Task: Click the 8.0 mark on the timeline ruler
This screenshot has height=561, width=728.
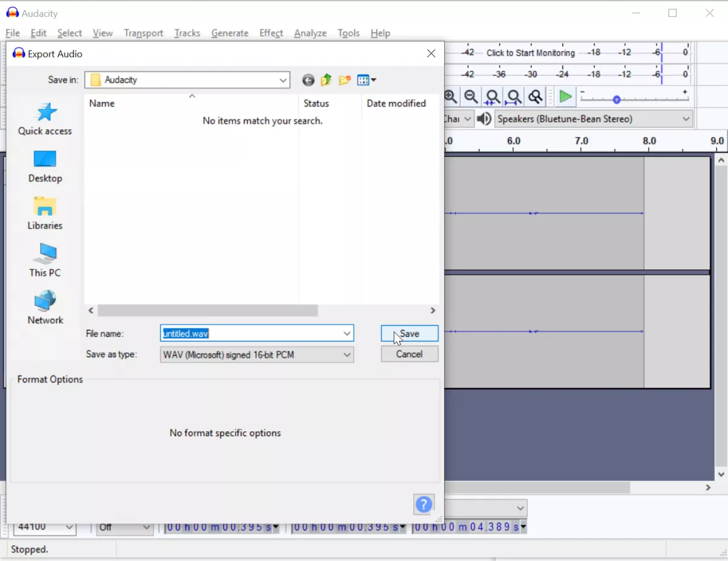Action: pyautogui.click(x=649, y=141)
